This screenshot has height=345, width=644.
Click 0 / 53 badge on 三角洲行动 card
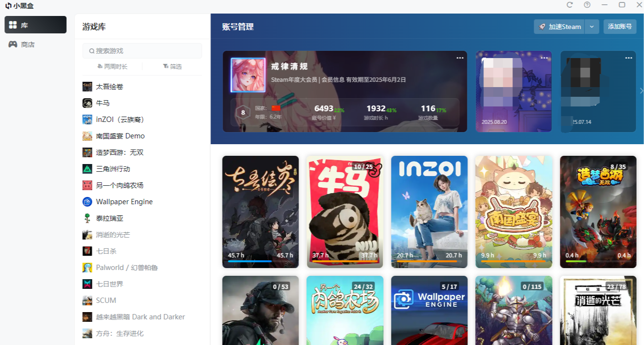pyautogui.click(x=281, y=286)
